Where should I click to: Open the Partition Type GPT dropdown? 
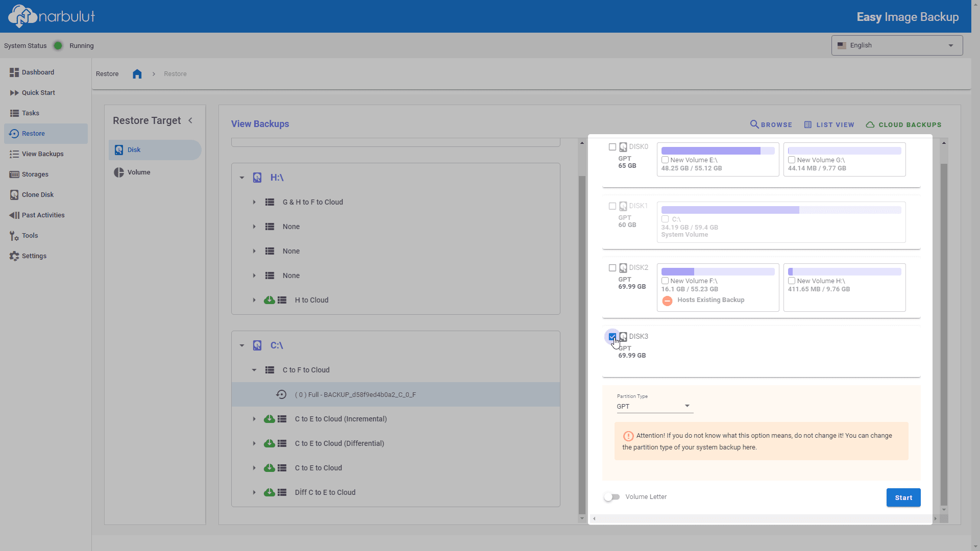655,407
